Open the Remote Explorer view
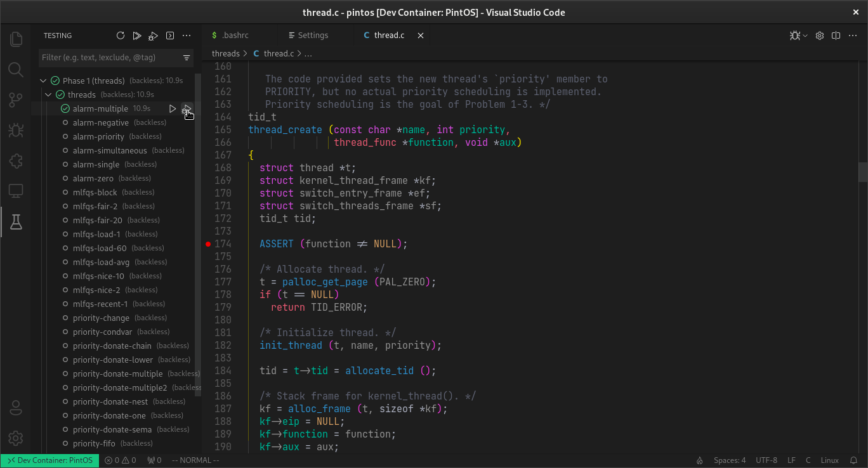 pyautogui.click(x=16, y=191)
